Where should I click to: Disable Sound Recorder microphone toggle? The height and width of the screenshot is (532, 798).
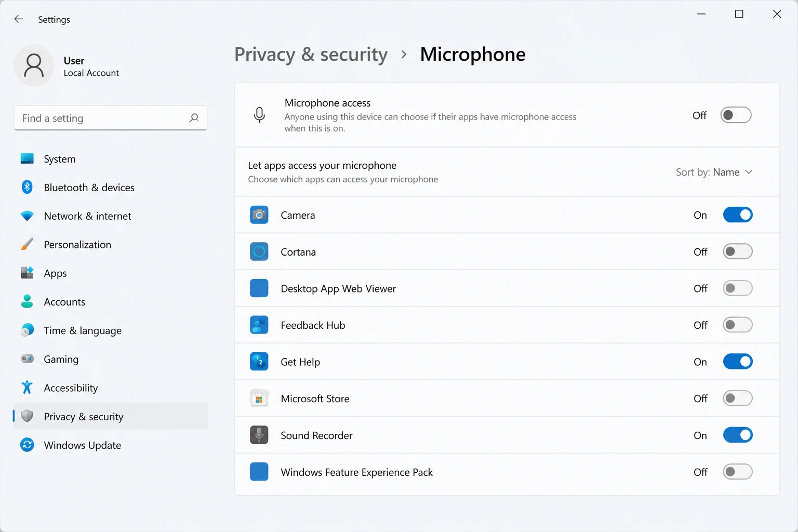coord(738,435)
